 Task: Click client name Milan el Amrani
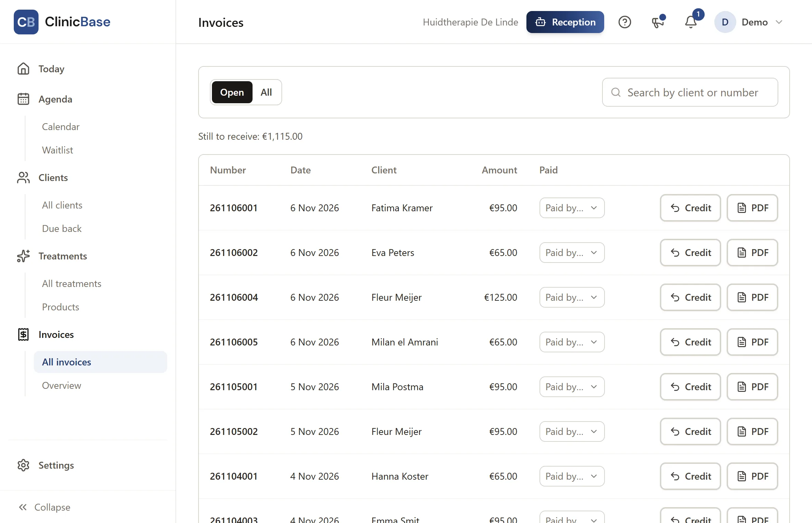[x=405, y=342]
